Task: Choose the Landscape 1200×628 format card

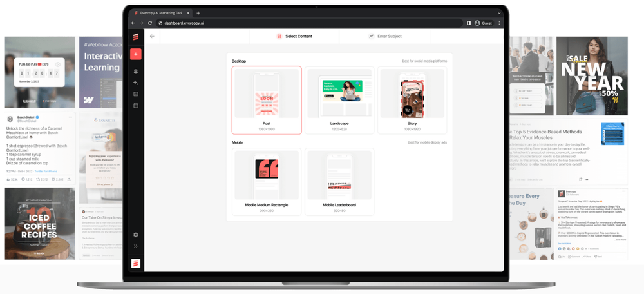Action: 339,101
